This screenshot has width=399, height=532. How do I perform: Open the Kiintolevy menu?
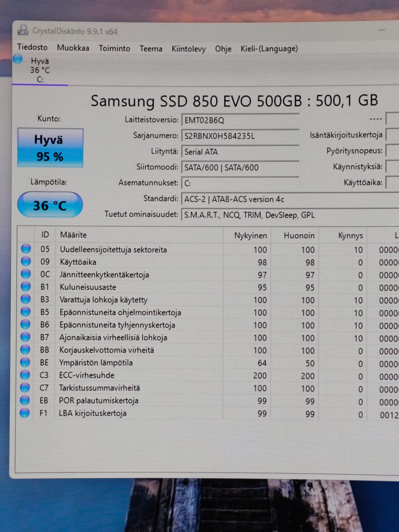point(189,49)
